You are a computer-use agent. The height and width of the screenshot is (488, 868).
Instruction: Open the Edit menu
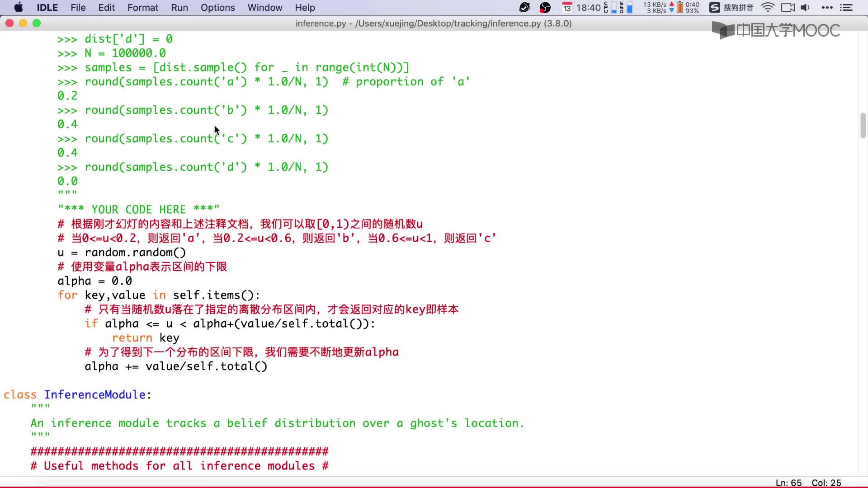[x=107, y=8]
